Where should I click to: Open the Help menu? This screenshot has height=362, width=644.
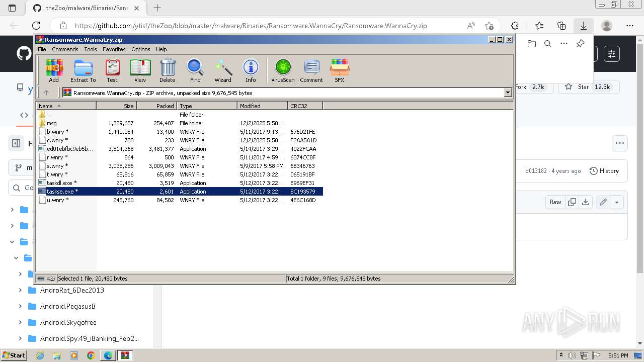162,49
